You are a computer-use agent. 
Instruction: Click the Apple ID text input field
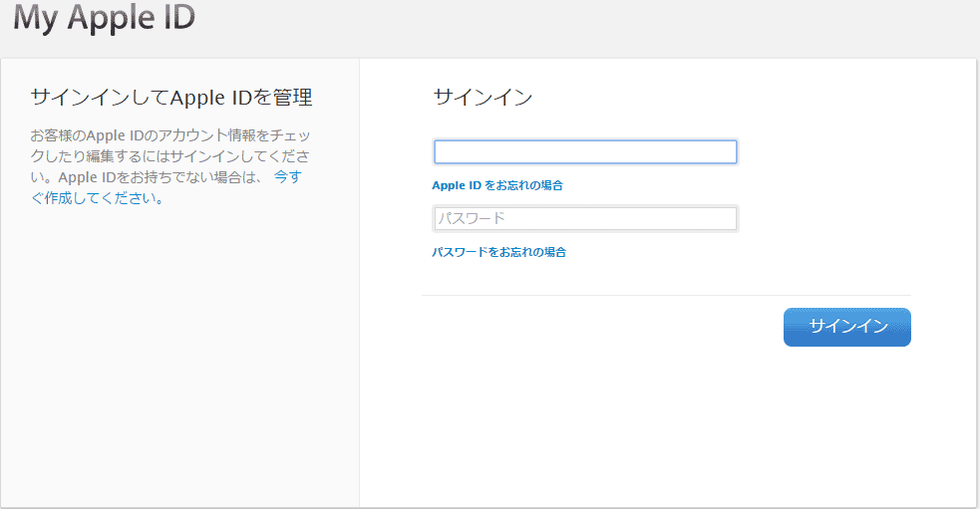pyautogui.click(x=585, y=152)
